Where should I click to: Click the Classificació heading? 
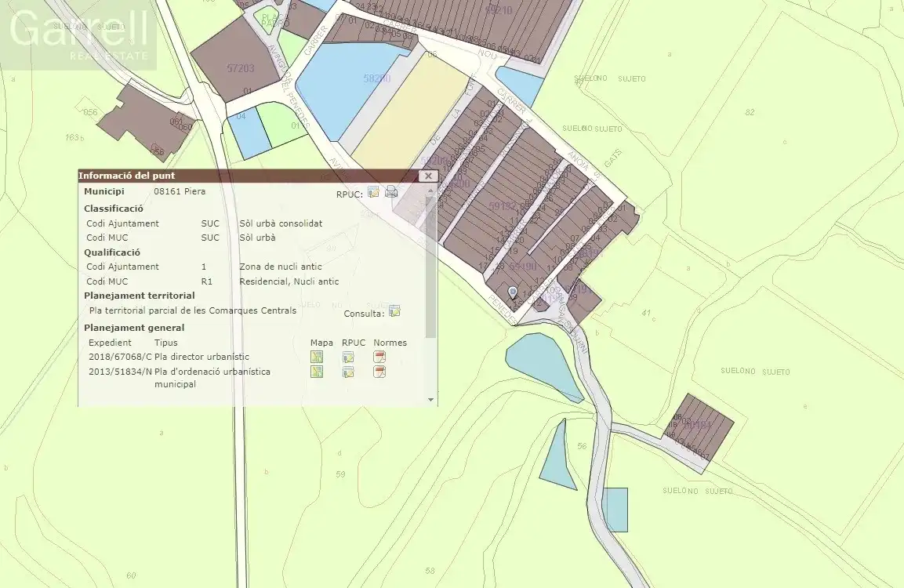[114, 209]
